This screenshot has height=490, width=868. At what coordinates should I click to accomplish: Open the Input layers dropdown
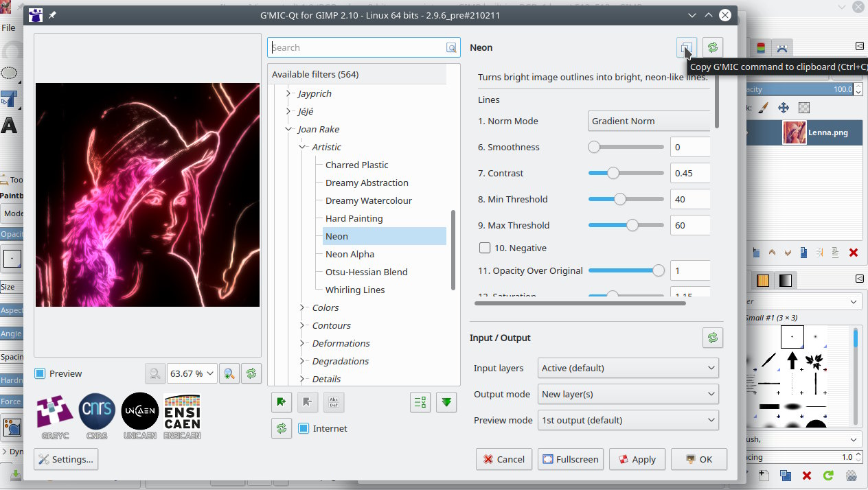(x=628, y=368)
